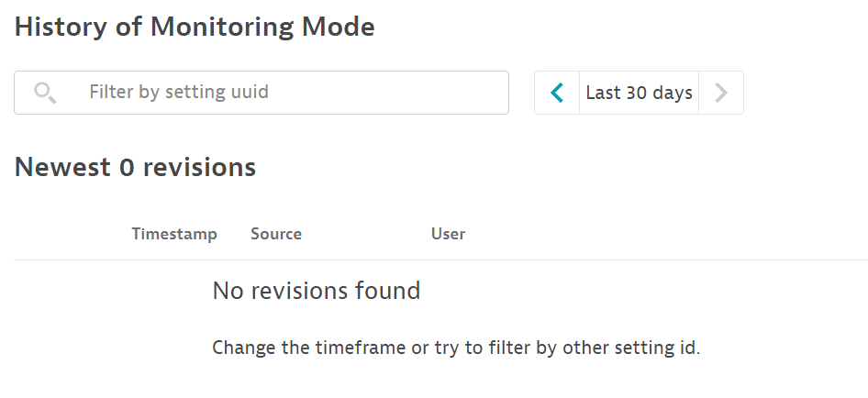Click the magnifier search icon
The height and width of the screenshot is (398, 868).
45,93
